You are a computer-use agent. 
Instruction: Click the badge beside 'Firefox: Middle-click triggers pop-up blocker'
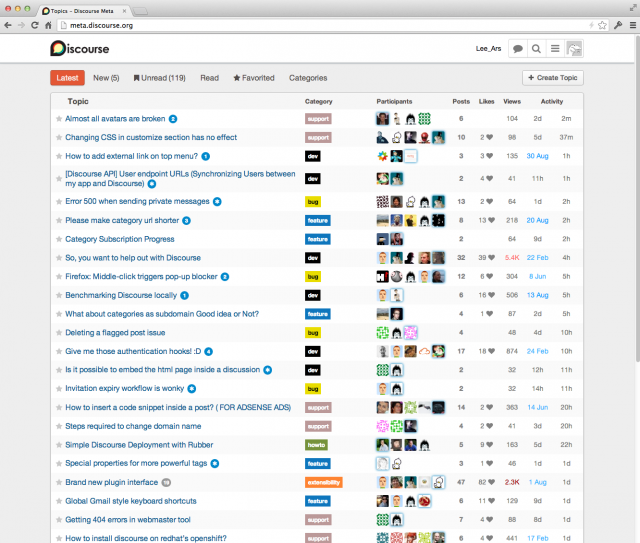(225, 277)
